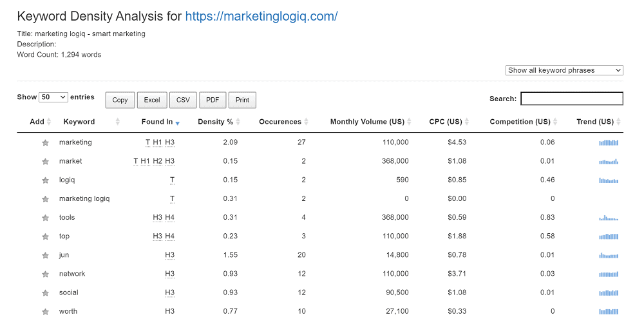Focus the Search input field
The height and width of the screenshot is (315, 644).
point(572,99)
